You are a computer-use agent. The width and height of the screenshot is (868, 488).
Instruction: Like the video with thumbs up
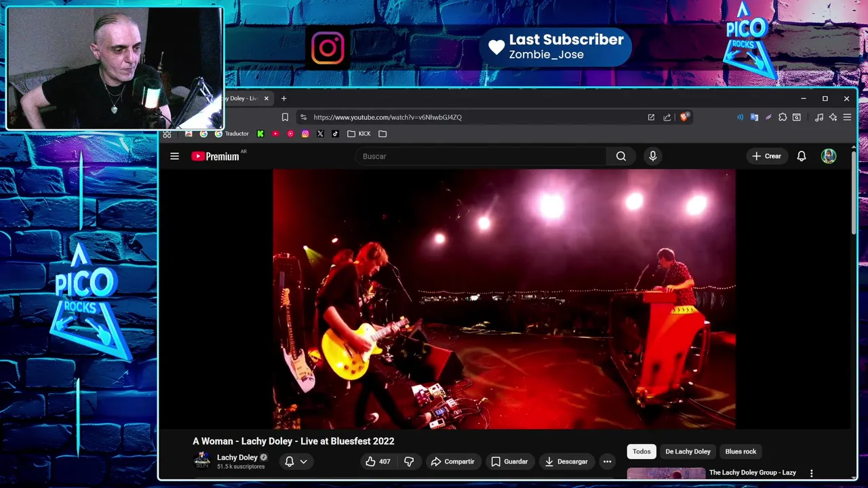click(378, 462)
